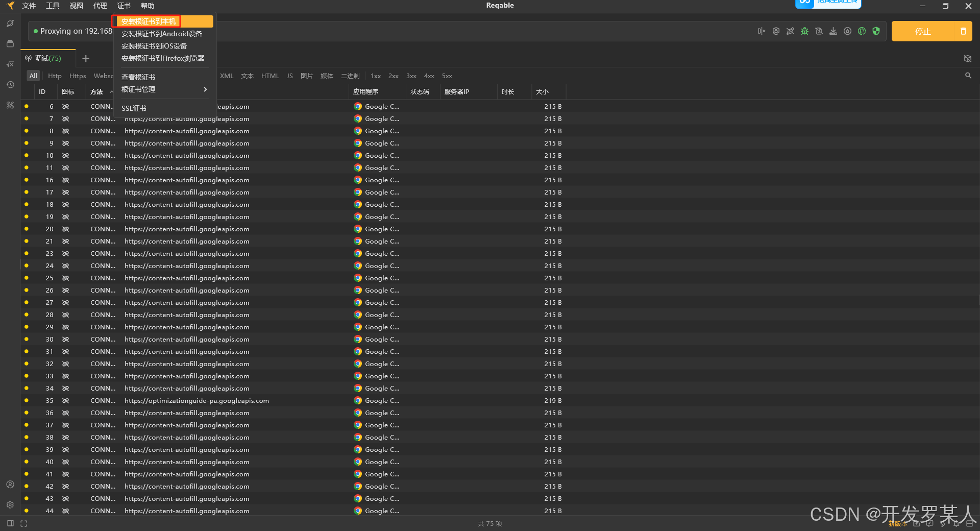Open the 代理 menu
980x531 pixels.
click(100, 6)
